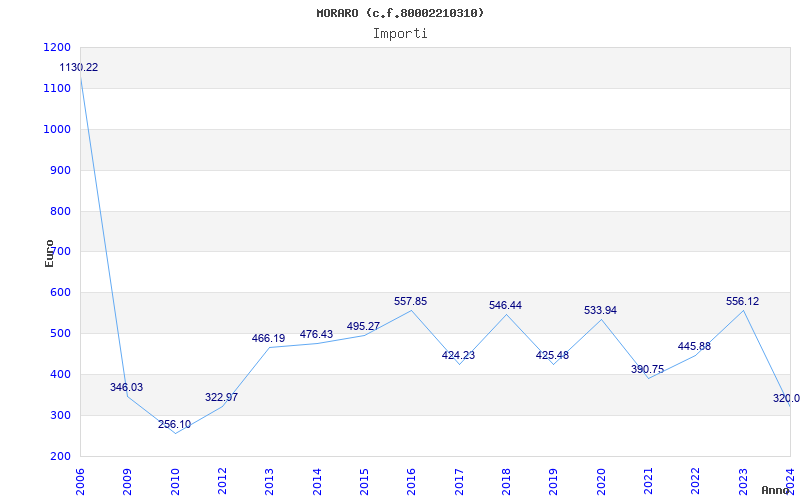Image resolution: width=800 pixels, height=500 pixels.
Task: Click the Importi subtitle
Action: pos(400,33)
